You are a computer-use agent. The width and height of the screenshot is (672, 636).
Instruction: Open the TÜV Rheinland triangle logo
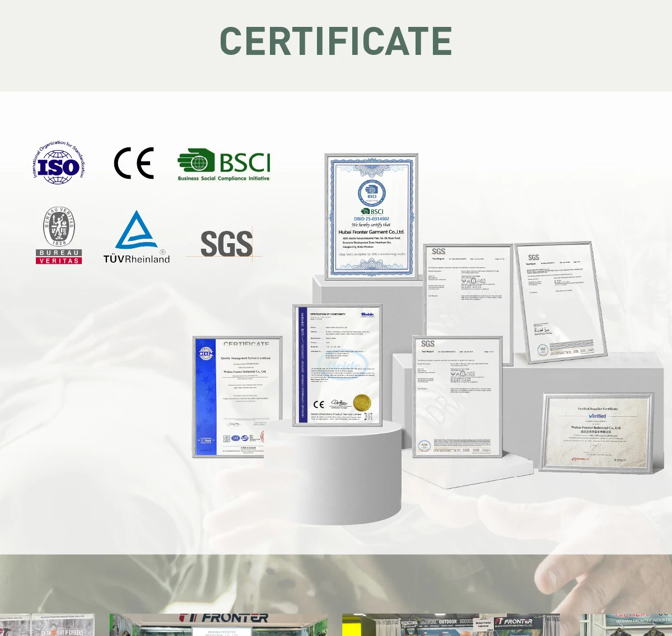(x=136, y=237)
